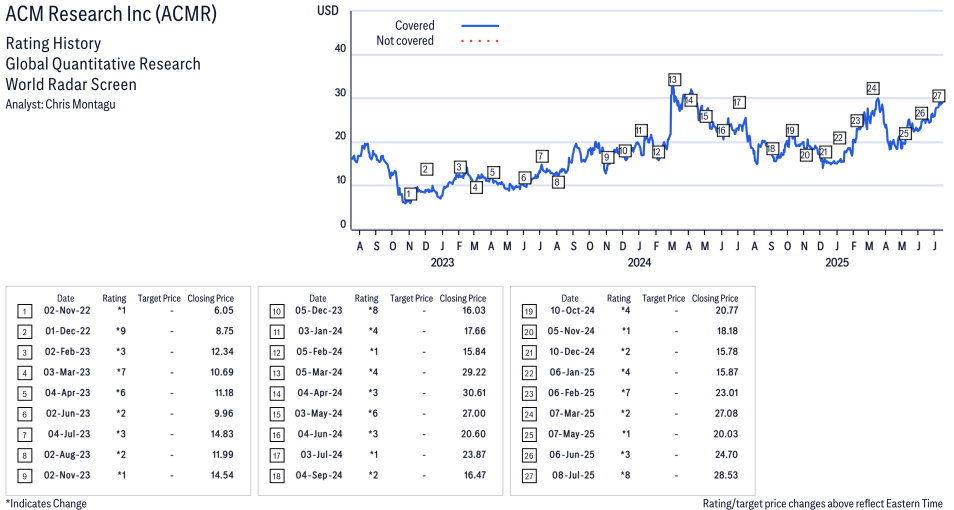Select chart marker 11 on the price chart
The image size is (954, 510).
coord(639,130)
